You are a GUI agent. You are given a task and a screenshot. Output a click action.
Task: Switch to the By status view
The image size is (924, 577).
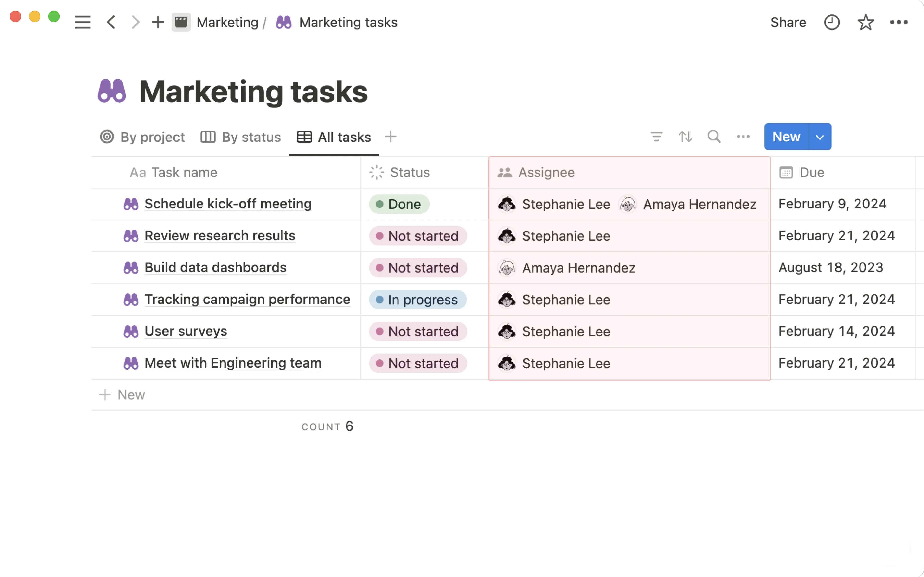(241, 137)
